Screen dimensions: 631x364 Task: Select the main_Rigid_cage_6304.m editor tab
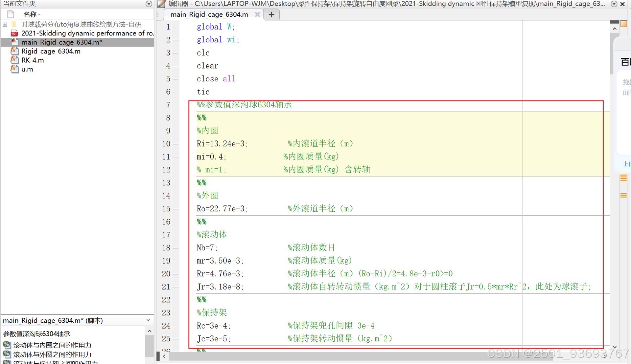pyautogui.click(x=209, y=14)
